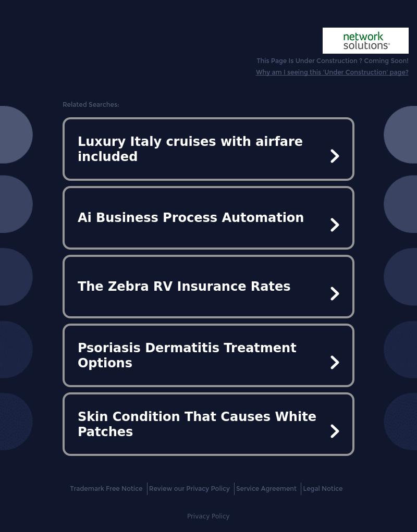The width and height of the screenshot is (417, 532).
Task: Open the 'Luxury Italy cruises with airfare included' result
Action: click(x=190, y=149)
